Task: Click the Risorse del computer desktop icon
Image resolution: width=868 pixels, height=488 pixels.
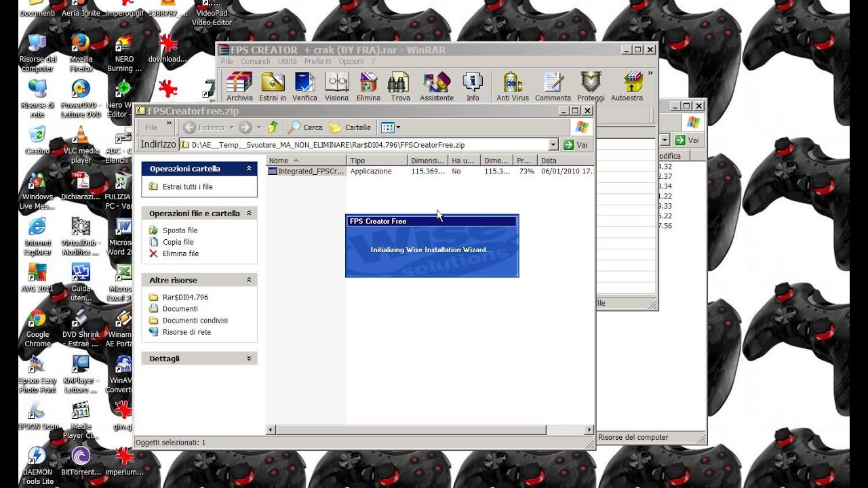Action: coord(37,53)
